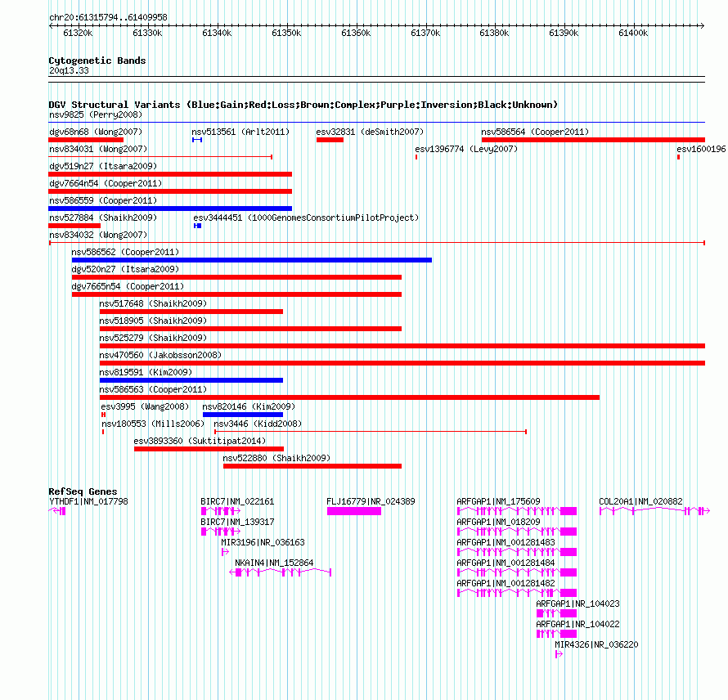The image size is (728, 700).
Task: Click the ARFGAP1|NR_104023 transcript glyph
Action: click(x=557, y=613)
